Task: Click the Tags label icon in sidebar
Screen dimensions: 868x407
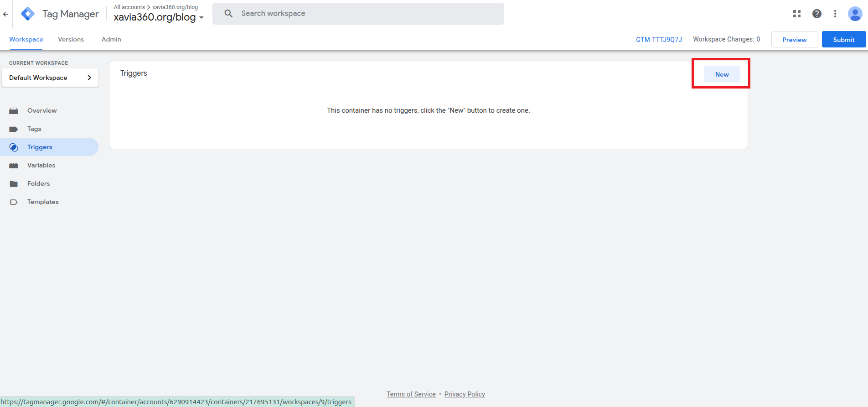Action: 14,129
